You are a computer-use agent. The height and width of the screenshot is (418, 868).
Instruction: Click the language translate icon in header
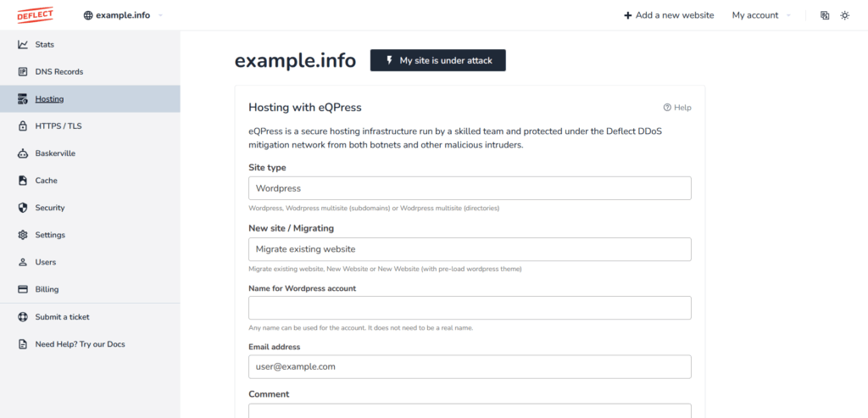coord(825,15)
